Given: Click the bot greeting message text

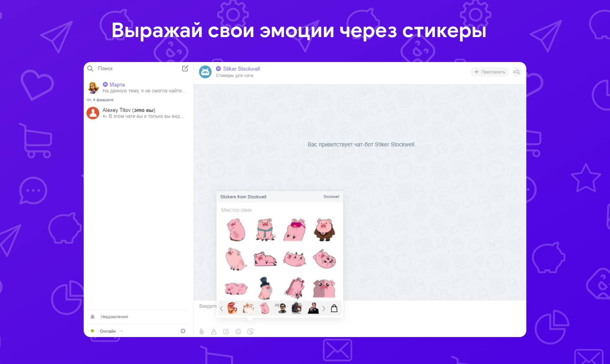Looking at the screenshot, I should (361, 145).
